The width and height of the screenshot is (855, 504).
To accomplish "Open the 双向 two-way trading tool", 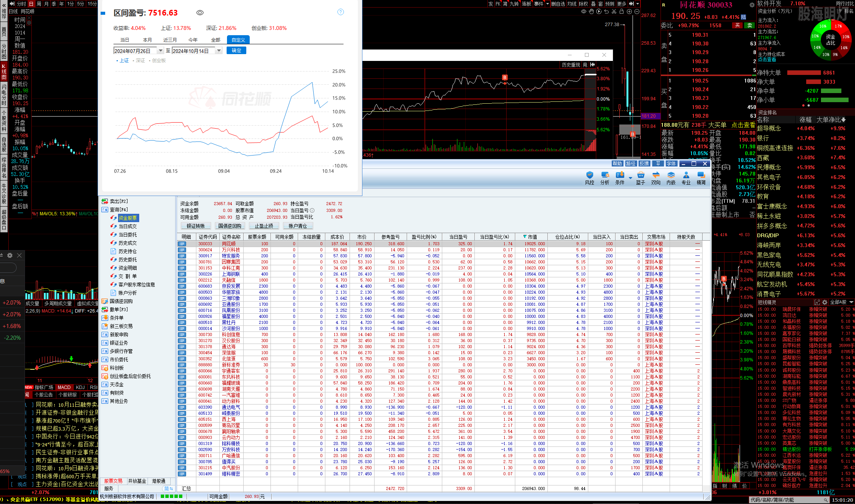I will coord(656,178).
